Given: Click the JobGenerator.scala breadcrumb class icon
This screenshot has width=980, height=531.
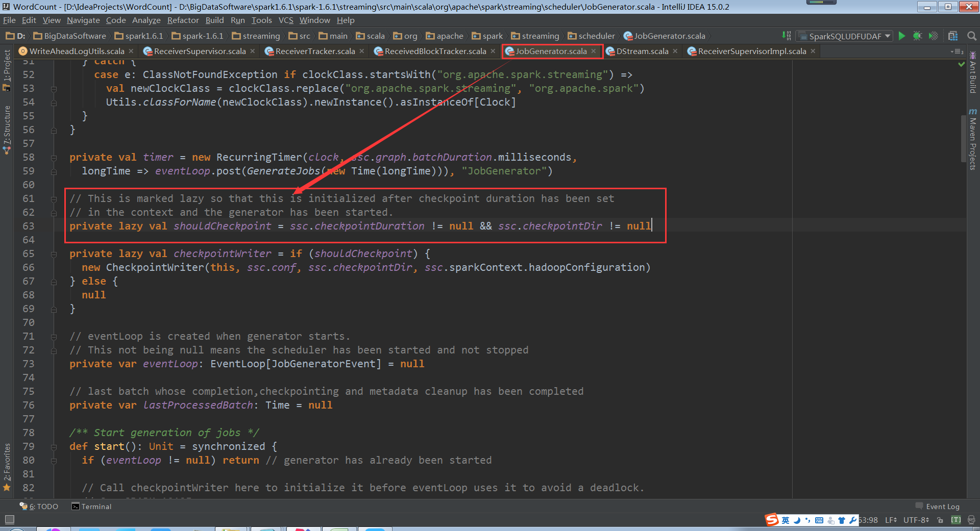Looking at the screenshot, I should tap(628, 36).
